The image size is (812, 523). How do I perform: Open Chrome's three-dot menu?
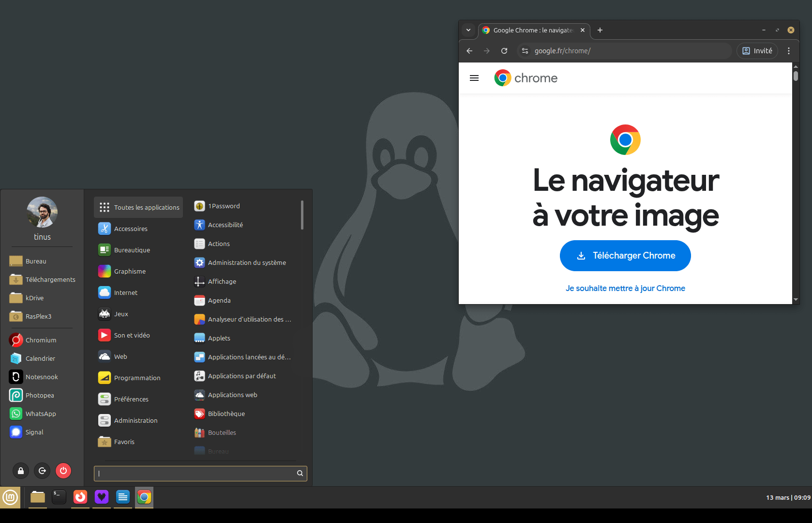point(789,51)
